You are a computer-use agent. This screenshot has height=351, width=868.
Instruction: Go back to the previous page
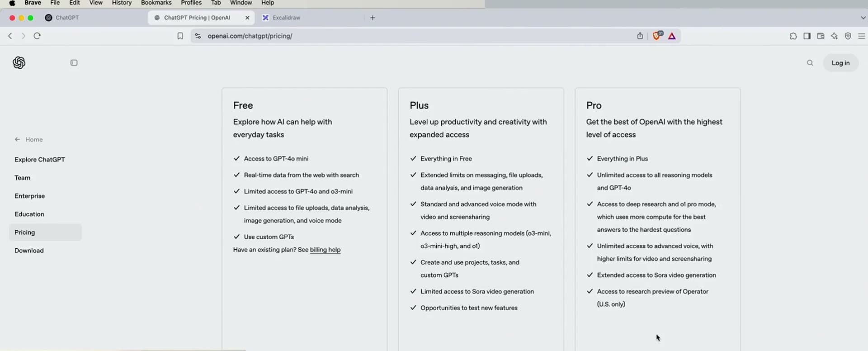tap(10, 36)
